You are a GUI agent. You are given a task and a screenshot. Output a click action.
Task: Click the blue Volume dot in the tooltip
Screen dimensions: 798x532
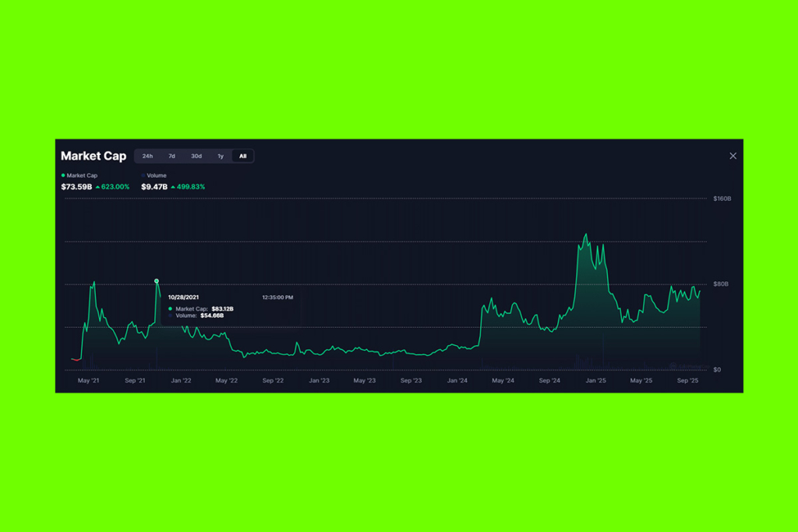[169, 315]
